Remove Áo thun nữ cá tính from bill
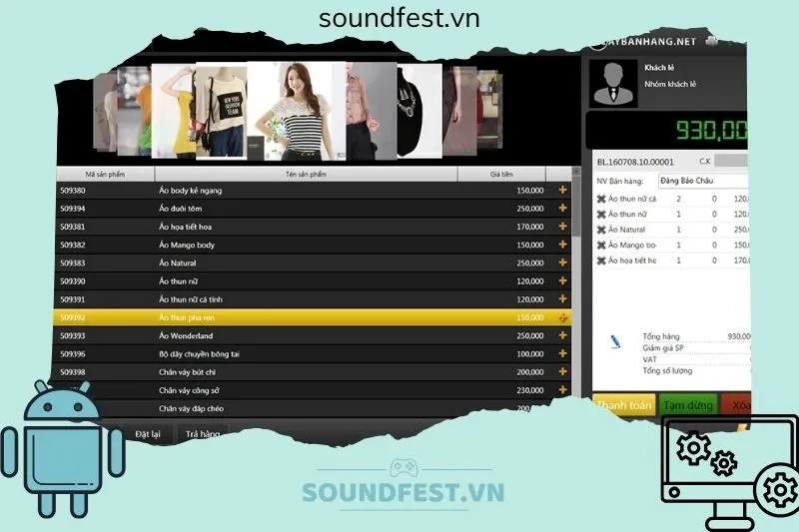The width and height of the screenshot is (799, 532). coord(601,199)
